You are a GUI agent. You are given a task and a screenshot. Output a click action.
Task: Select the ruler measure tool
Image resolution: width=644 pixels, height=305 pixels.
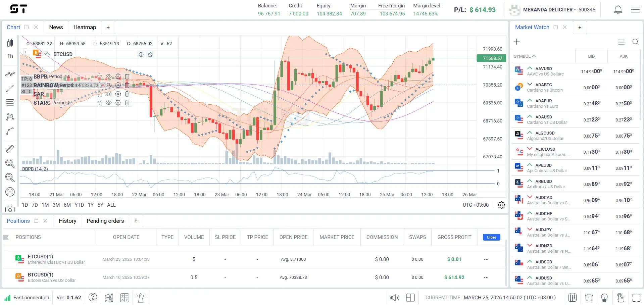pyautogui.click(x=10, y=149)
